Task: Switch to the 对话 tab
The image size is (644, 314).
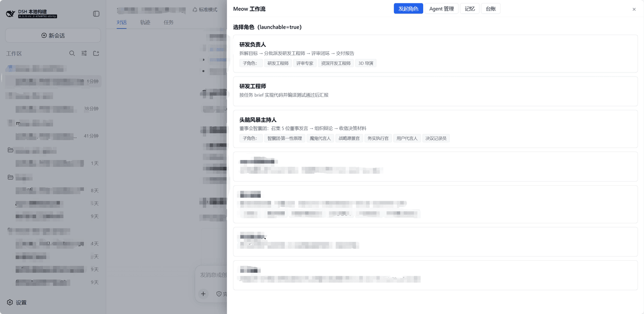Action: coord(122,23)
